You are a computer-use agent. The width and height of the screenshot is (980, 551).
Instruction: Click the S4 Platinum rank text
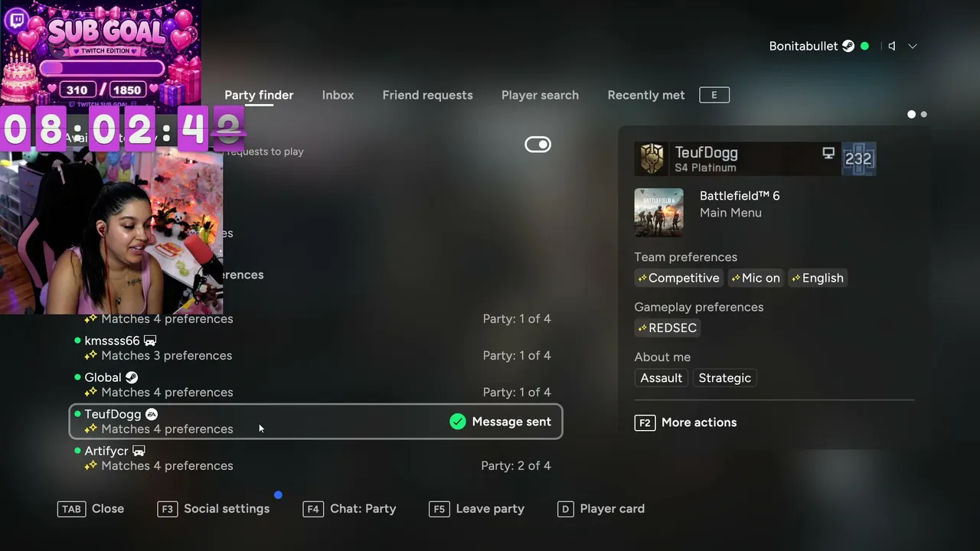tap(705, 168)
